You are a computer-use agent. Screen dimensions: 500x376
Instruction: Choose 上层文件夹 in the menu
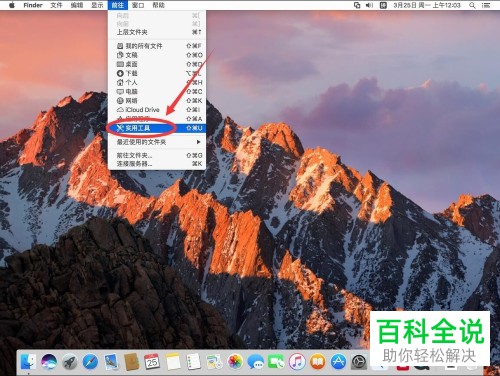pos(157,32)
